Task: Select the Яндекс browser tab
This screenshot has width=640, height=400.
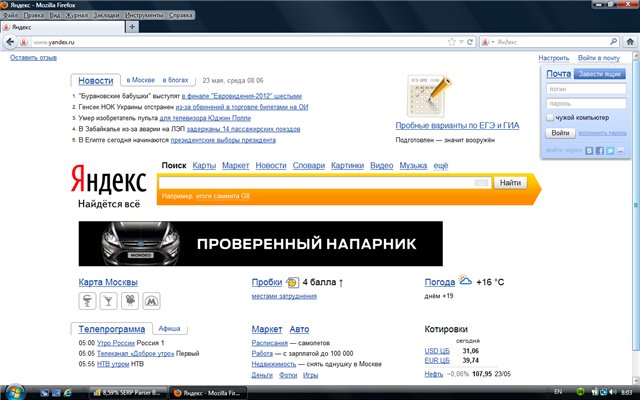Action: 62,27
